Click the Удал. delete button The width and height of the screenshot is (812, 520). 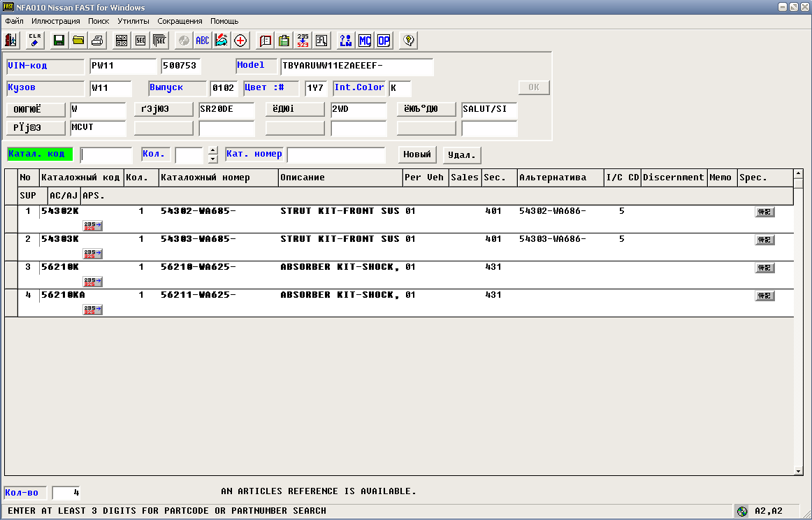pyautogui.click(x=462, y=155)
